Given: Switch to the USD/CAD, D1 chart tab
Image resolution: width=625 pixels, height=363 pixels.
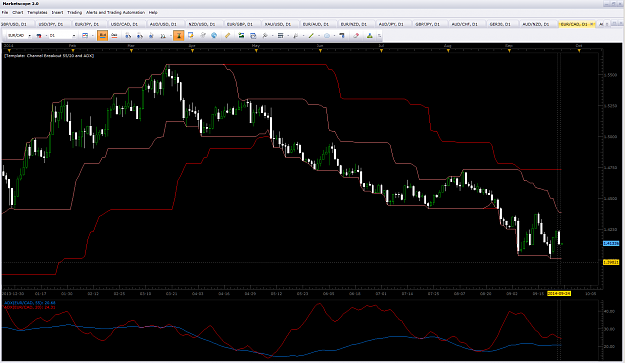Looking at the screenshot, I should tap(124, 24).
